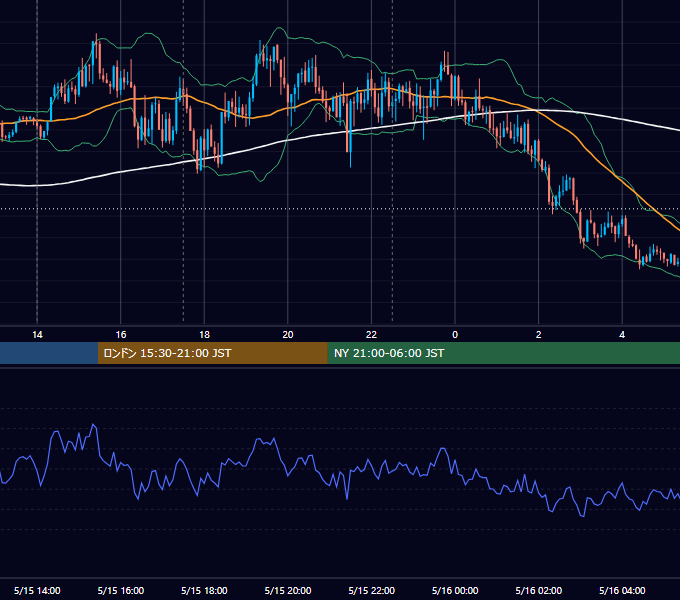Click the 5/15 22:00 time label
The height and width of the screenshot is (600, 680).
pos(372,590)
